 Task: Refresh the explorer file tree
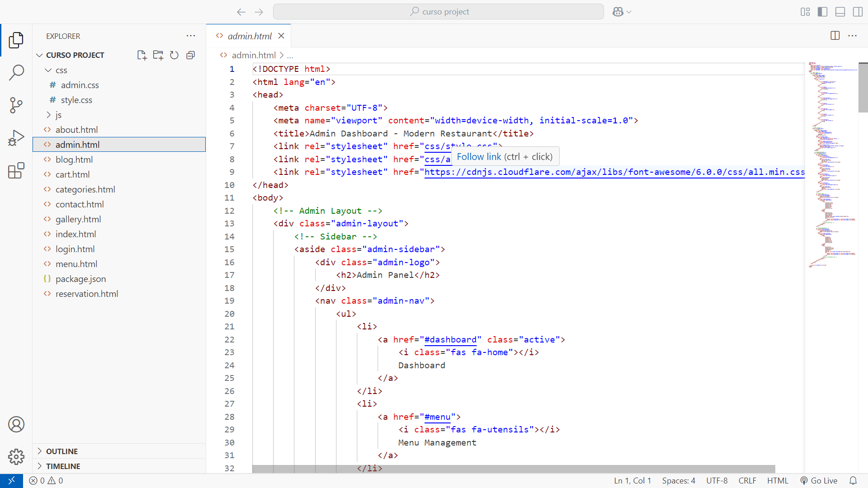tap(175, 55)
